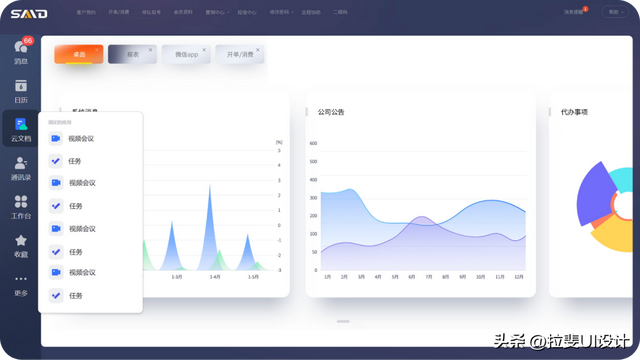
Task: Click the 1月 label in 公司公告 chart
Action: click(x=327, y=277)
